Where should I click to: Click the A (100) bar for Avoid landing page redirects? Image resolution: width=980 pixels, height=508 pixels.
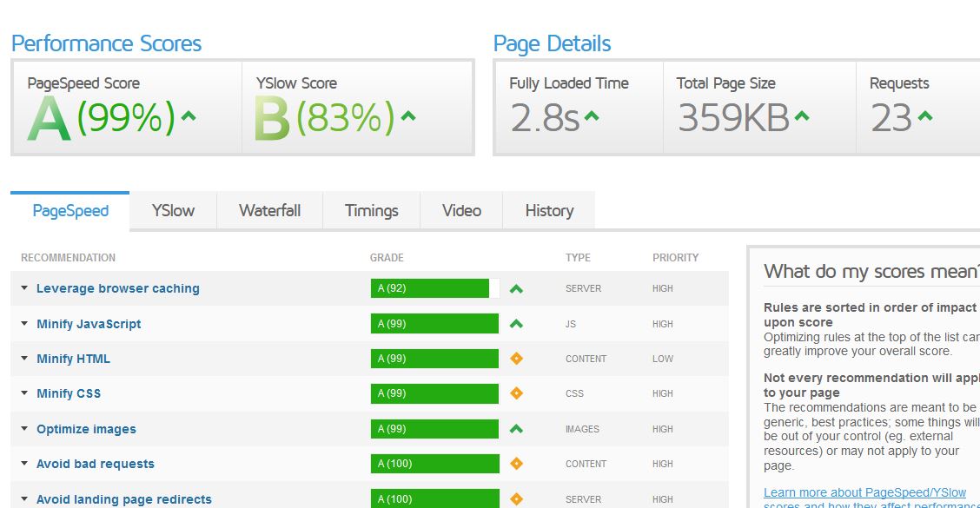point(435,499)
